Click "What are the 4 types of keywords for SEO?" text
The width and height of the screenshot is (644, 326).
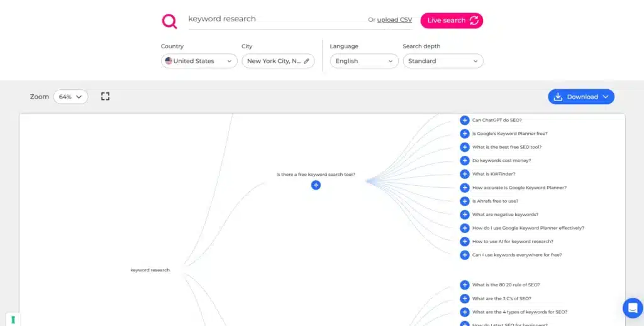pos(519,312)
